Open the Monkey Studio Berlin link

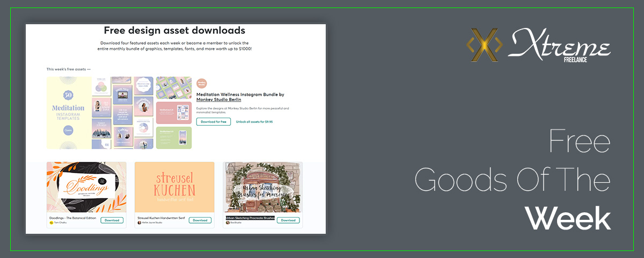click(218, 99)
